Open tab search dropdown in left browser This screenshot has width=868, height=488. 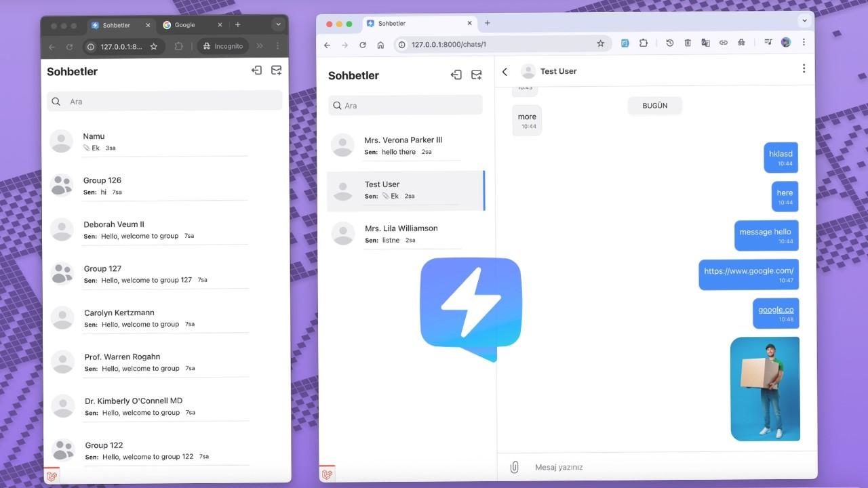pyautogui.click(x=278, y=24)
